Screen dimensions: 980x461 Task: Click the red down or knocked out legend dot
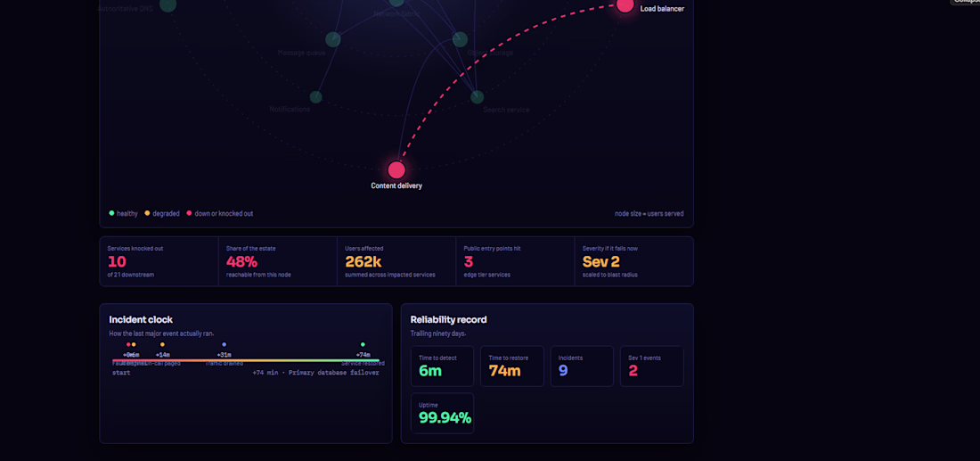click(189, 213)
